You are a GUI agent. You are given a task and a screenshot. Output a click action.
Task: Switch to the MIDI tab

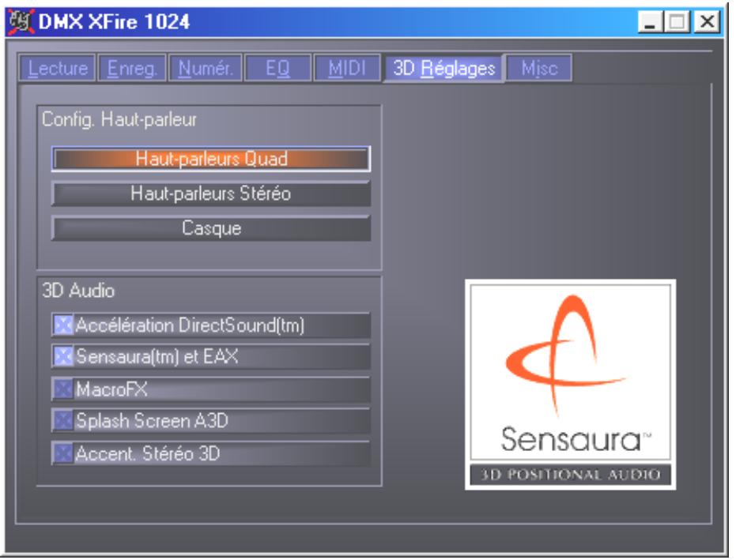click(347, 69)
